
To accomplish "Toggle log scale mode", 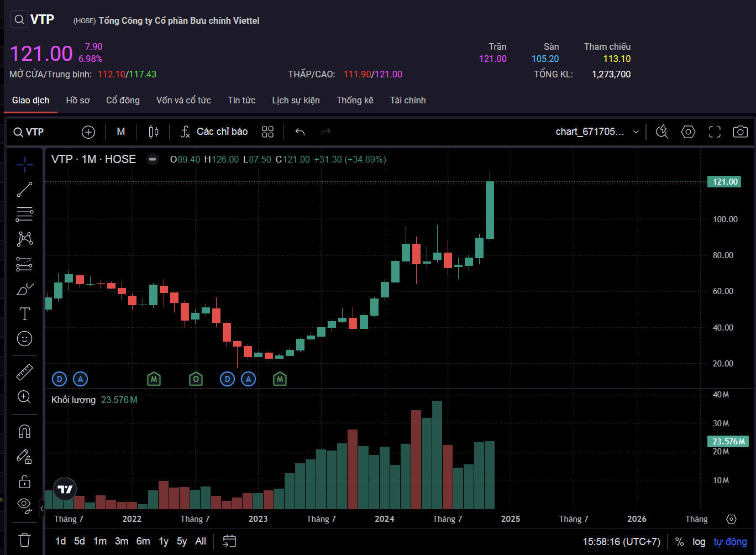I will (699, 542).
